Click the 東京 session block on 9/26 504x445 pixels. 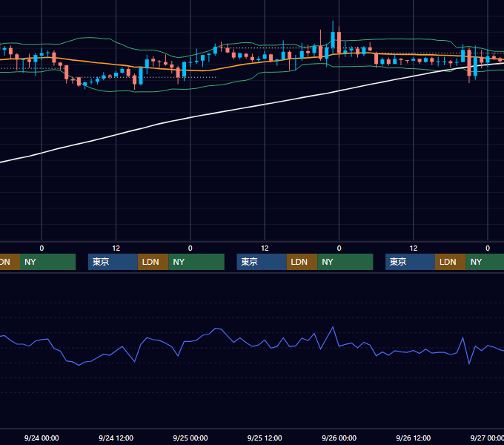(x=410, y=262)
